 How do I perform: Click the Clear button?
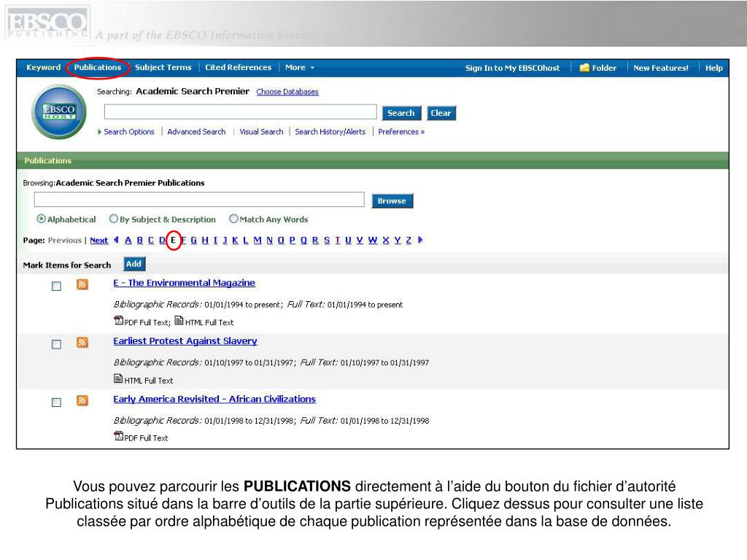coord(441,113)
